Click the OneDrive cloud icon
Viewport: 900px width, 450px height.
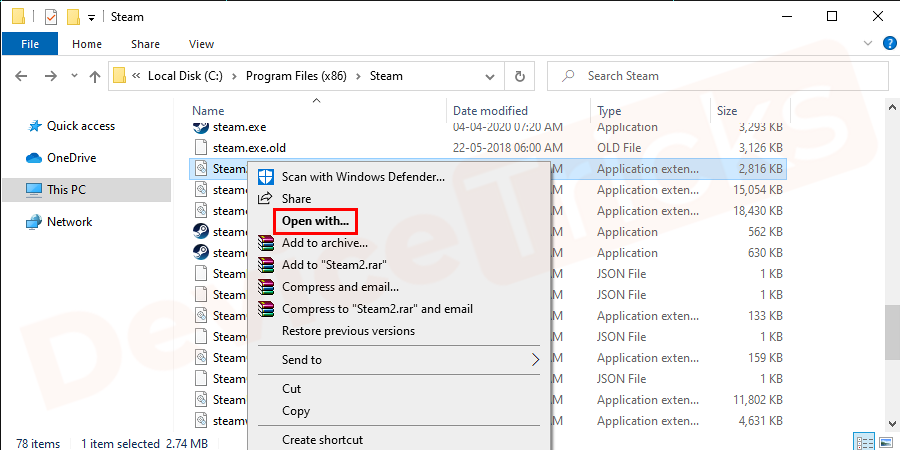(x=34, y=158)
